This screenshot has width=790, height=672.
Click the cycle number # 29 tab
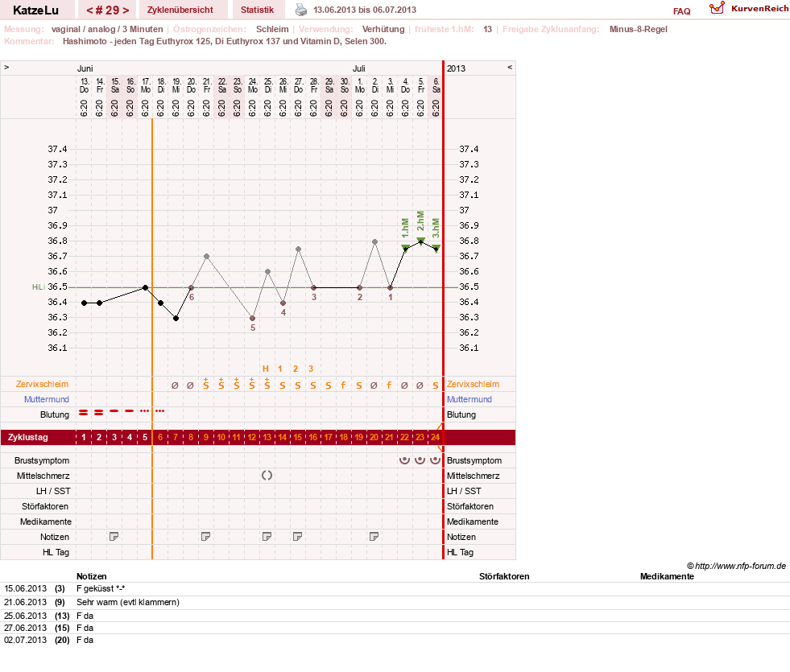108,10
